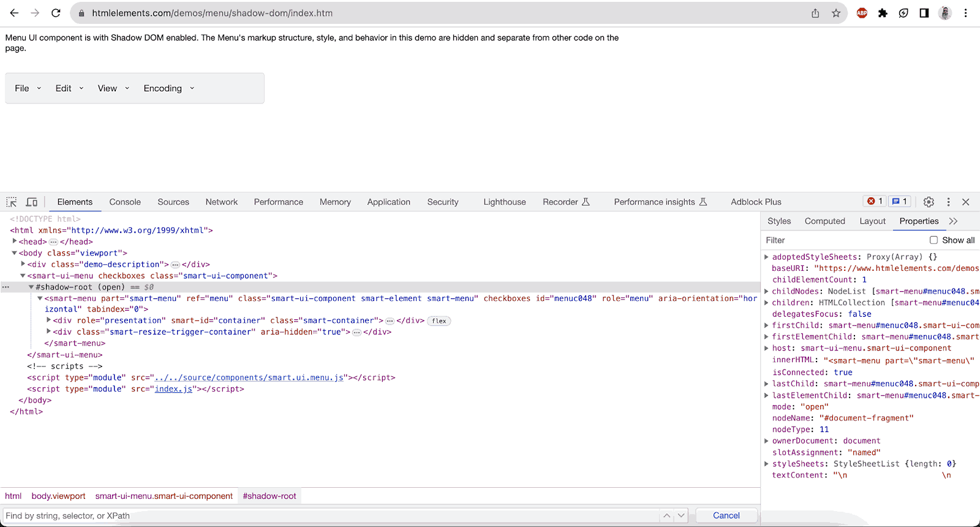Open the Encoding menu dropdown
This screenshot has height=527, width=980.
coord(168,88)
